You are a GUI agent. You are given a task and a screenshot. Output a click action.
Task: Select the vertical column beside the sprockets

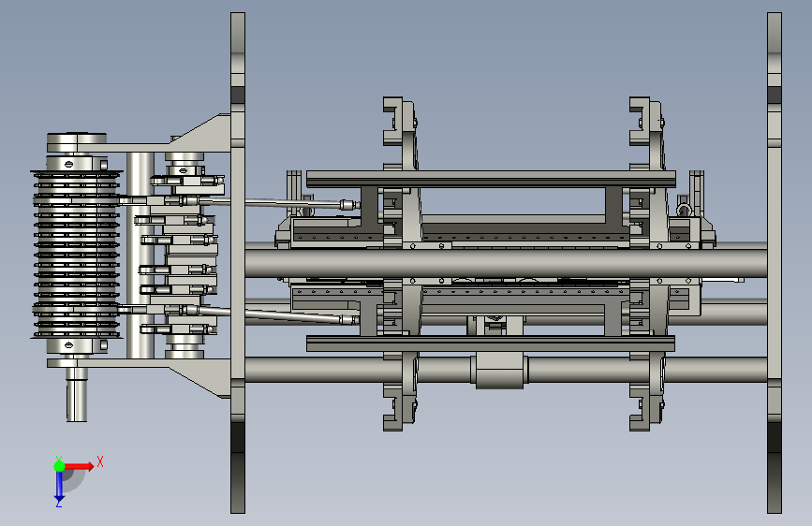140,255
